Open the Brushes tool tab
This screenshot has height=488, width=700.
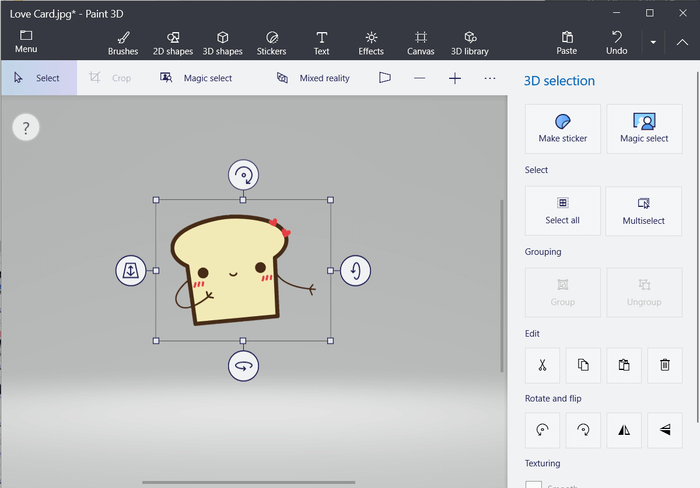pos(123,42)
